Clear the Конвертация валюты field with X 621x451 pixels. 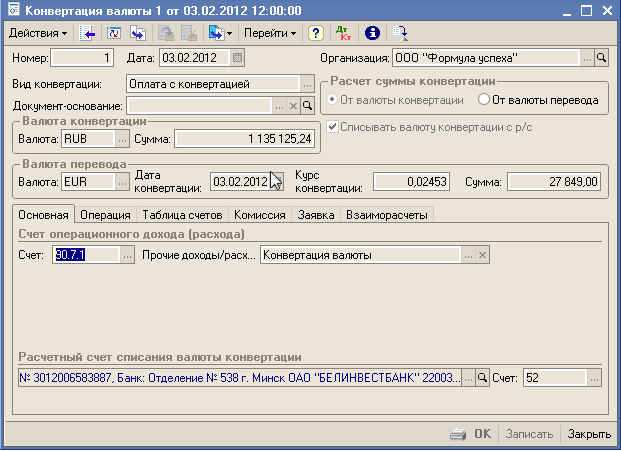[482, 255]
